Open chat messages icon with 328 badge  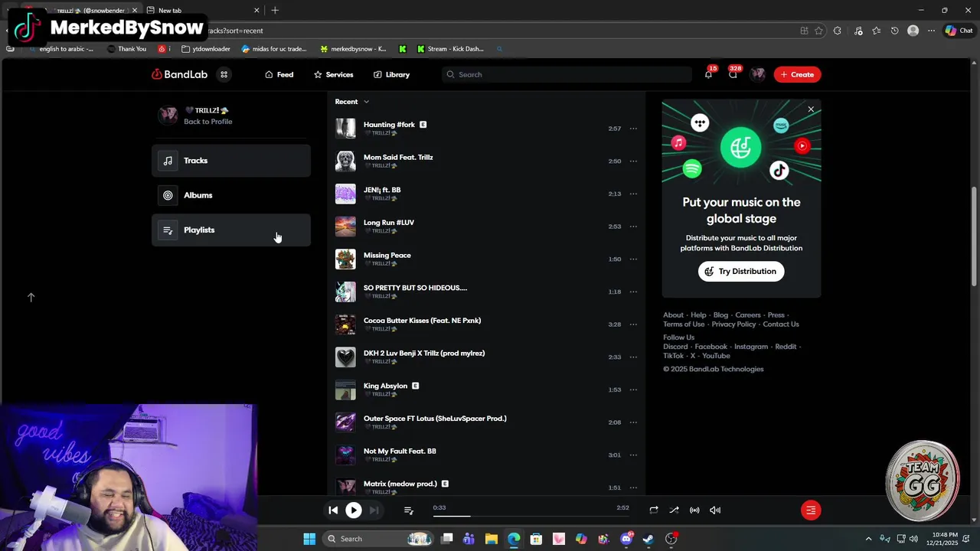tap(733, 74)
